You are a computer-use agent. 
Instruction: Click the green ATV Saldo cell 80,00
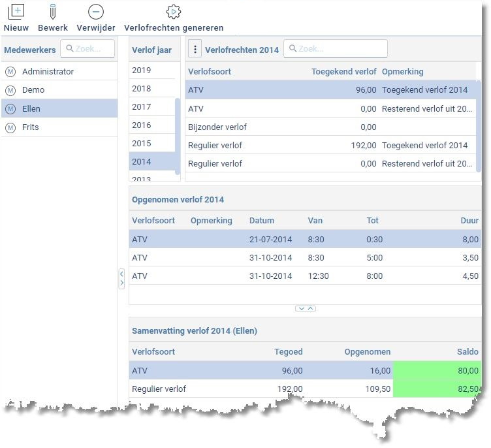[x=437, y=370]
